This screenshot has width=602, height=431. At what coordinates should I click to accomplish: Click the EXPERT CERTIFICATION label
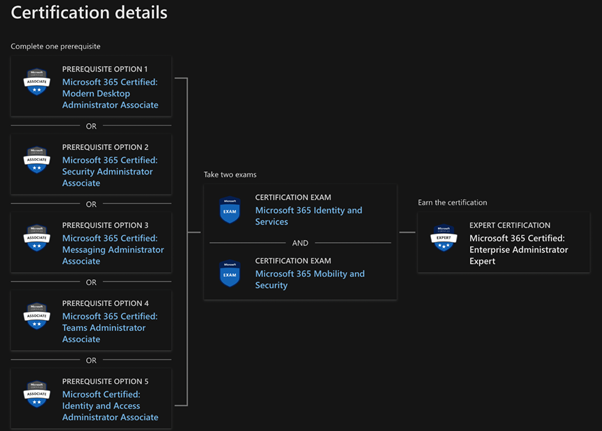510,225
